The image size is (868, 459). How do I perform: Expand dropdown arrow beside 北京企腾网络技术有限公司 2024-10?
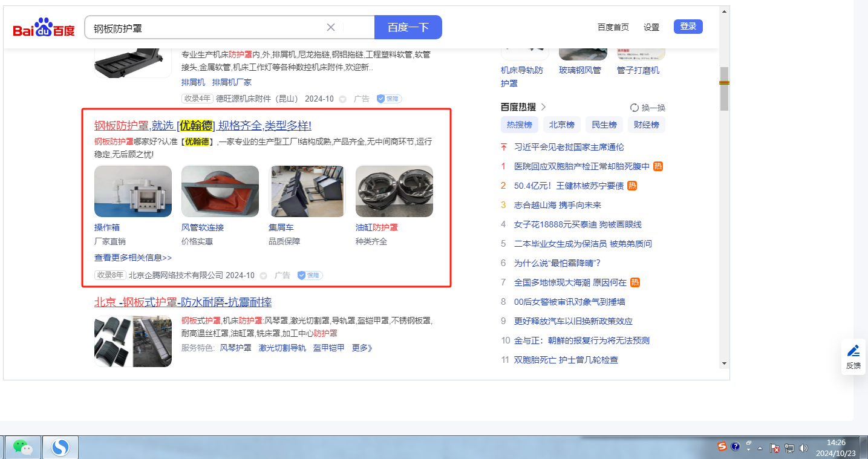tap(263, 275)
